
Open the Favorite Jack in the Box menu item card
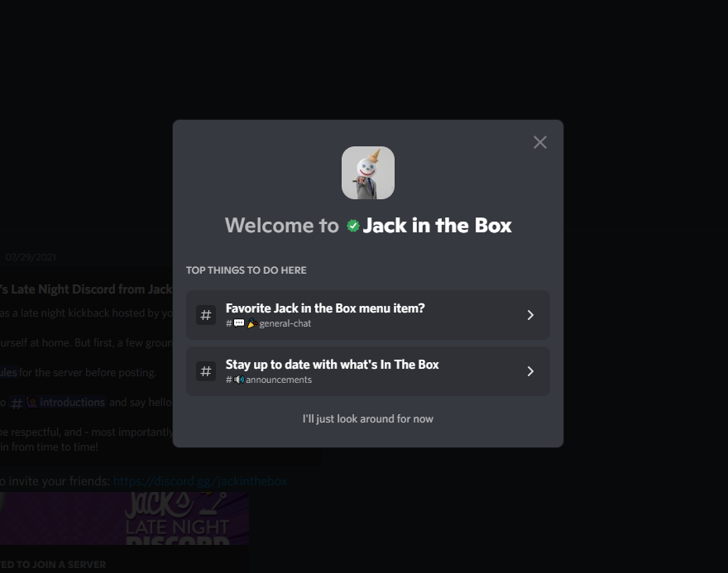368,315
